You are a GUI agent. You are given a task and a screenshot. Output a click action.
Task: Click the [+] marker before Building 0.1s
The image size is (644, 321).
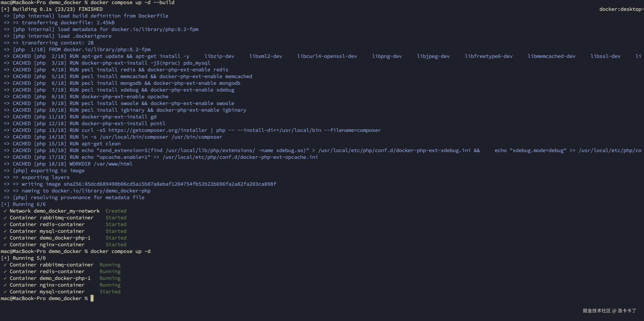tap(5, 9)
